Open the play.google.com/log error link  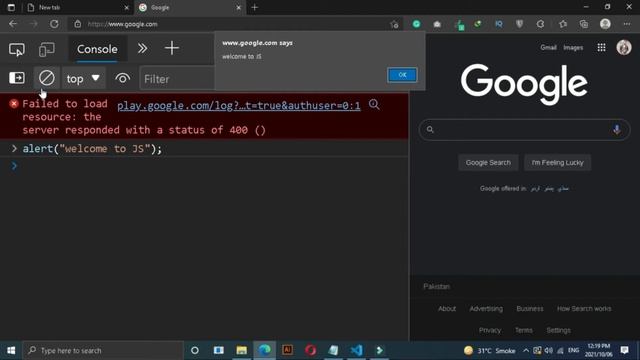tap(239, 106)
